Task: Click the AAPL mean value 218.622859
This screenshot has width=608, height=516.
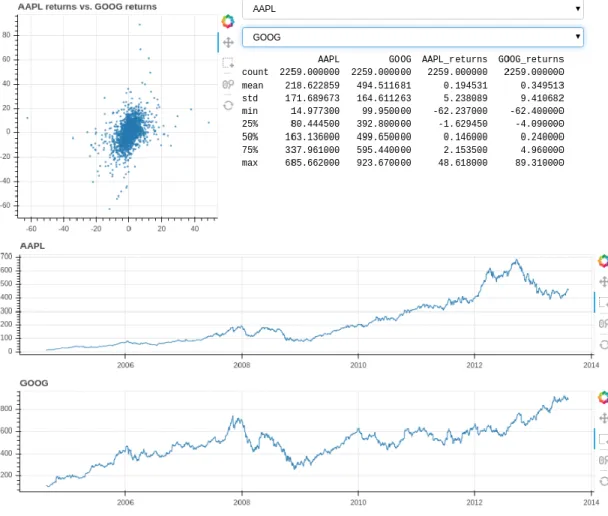Action: pos(312,85)
